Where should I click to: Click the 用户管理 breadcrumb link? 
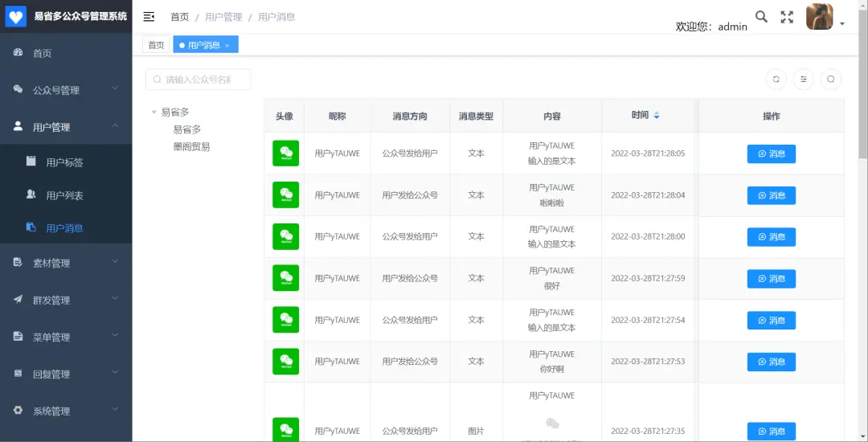[x=223, y=17]
